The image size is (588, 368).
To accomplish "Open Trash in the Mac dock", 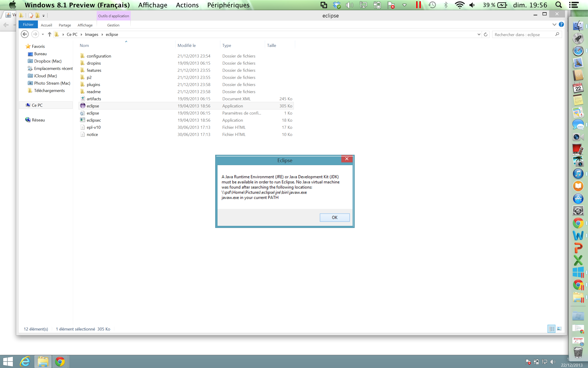I will [578, 352].
